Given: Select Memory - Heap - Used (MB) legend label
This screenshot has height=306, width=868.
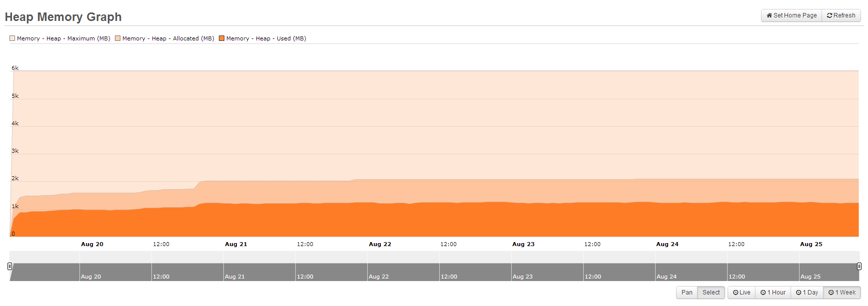Looking at the screenshot, I should pos(266,38).
